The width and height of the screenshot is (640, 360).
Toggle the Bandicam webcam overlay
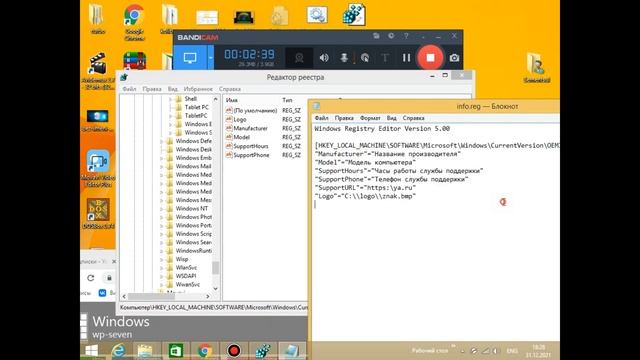(299, 58)
